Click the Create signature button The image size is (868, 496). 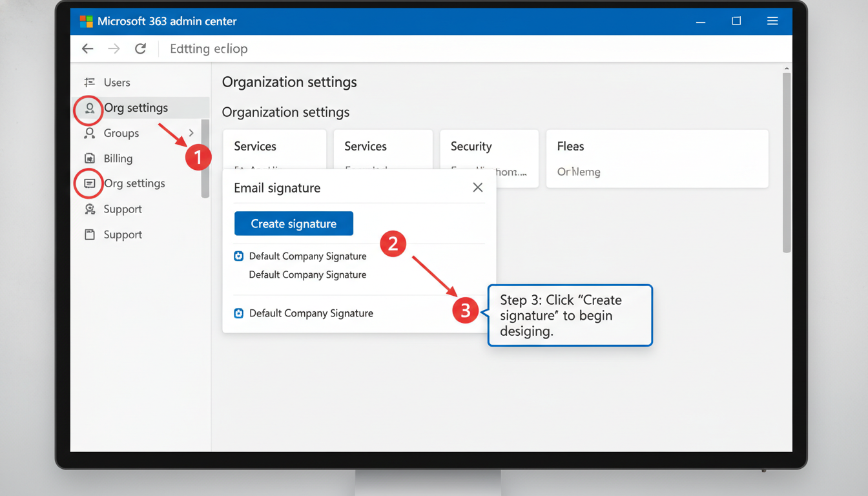(x=294, y=223)
